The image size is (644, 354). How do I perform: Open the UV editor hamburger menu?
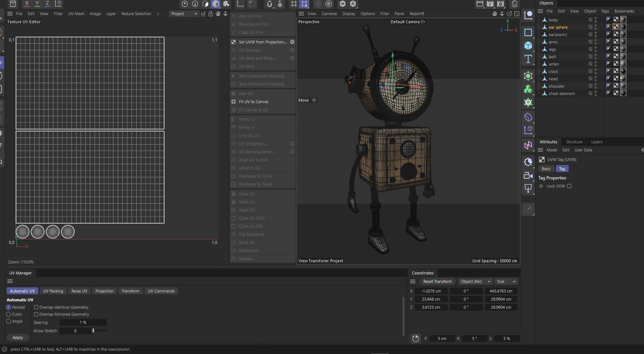click(x=10, y=14)
